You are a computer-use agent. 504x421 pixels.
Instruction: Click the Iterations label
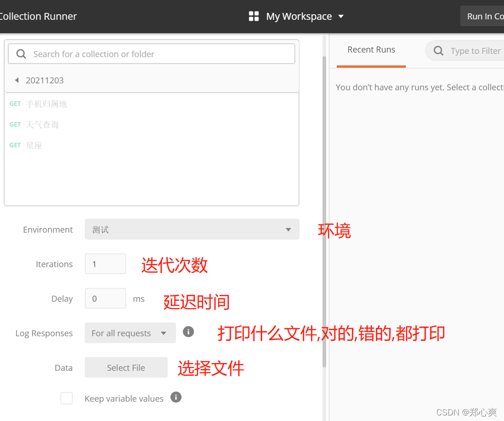pyautogui.click(x=54, y=264)
